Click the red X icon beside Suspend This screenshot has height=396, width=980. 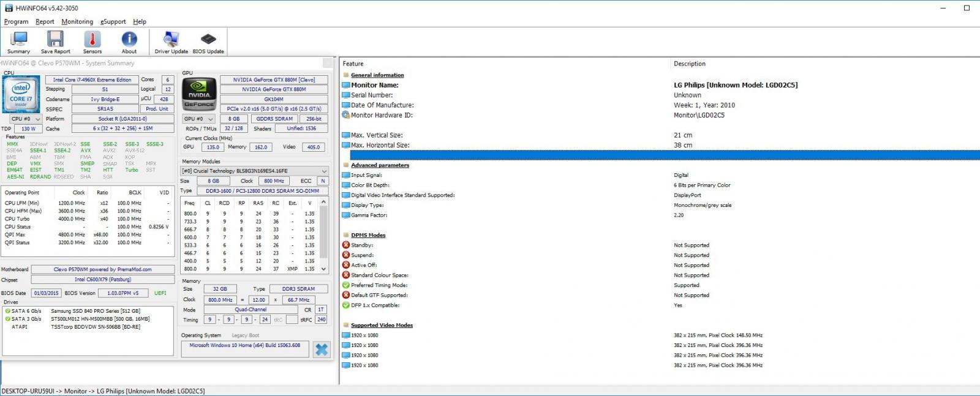pyautogui.click(x=346, y=255)
